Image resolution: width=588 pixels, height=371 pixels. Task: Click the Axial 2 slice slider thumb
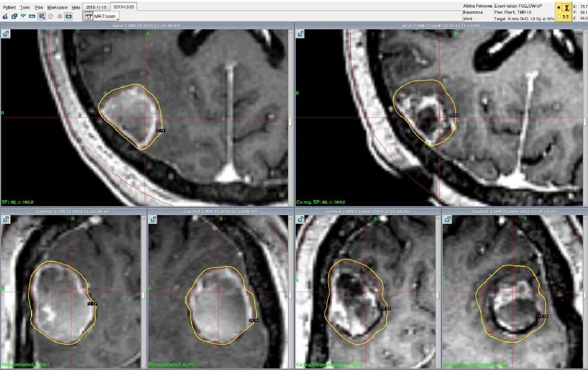tap(585, 122)
